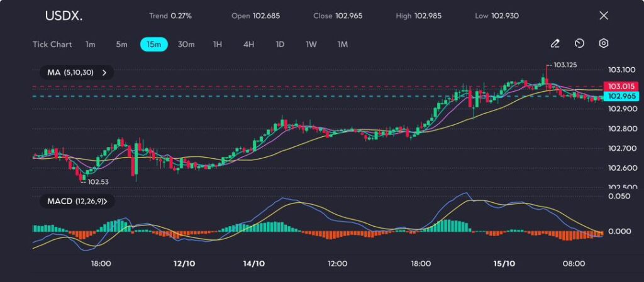Click the clock history icon
644x282 pixels.
pyautogui.click(x=579, y=44)
